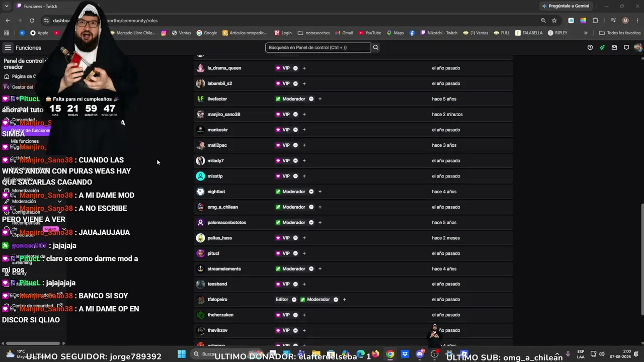Reload the Twitch dashboard page
Screen dimensions: 644x362
coord(32,21)
